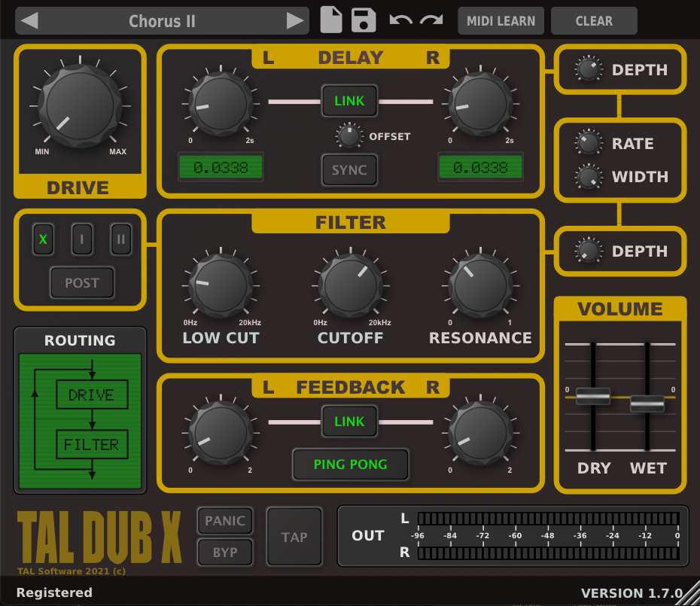Undo the last change
The image size is (700, 606).
[399, 20]
